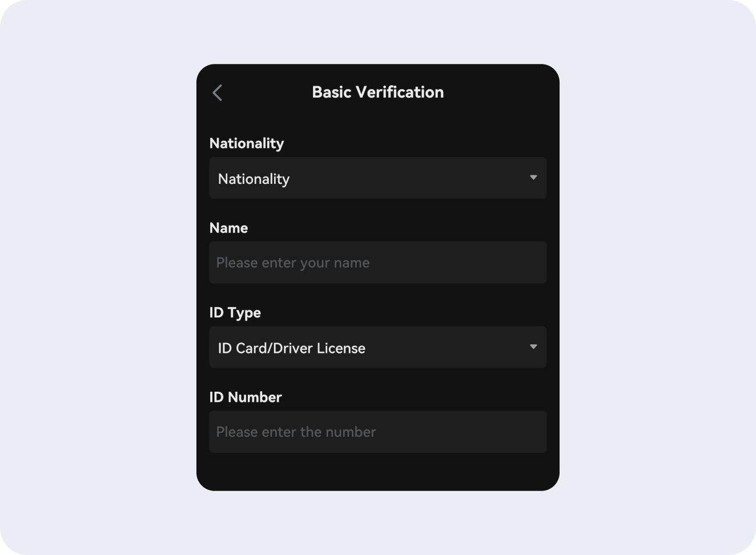Click the Basic Verification page title
756x555 pixels.
click(378, 92)
